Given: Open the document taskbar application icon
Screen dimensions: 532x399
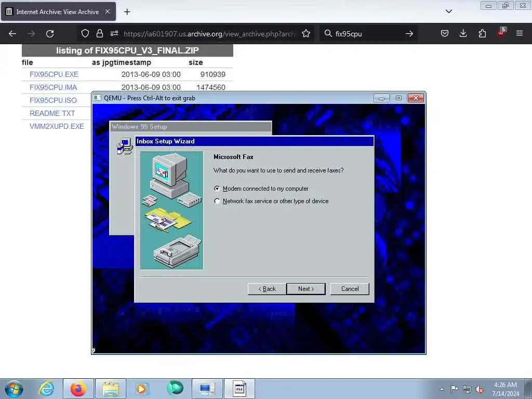Looking at the screenshot, I should click(x=239, y=389).
